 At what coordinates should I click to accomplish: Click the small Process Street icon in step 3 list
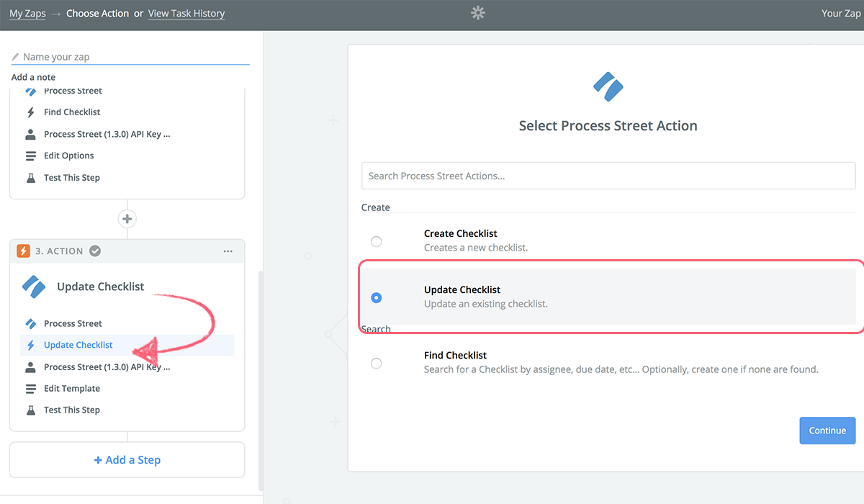30,324
